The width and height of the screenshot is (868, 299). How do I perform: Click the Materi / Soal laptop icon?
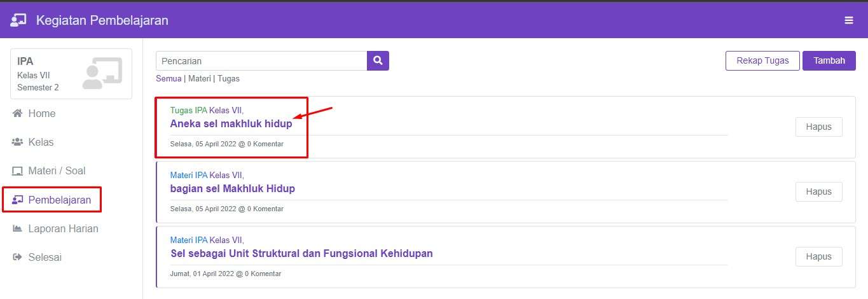18,171
